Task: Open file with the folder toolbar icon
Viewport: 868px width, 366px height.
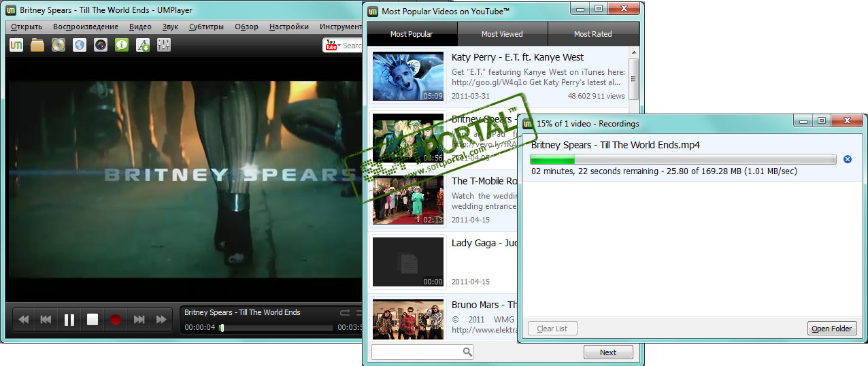Action: tap(37, 45)
